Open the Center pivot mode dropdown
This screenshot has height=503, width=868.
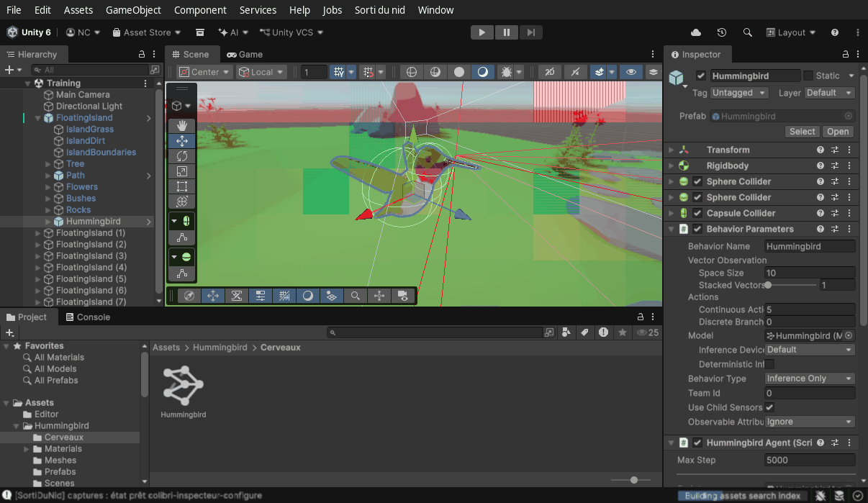click(205, 72)
